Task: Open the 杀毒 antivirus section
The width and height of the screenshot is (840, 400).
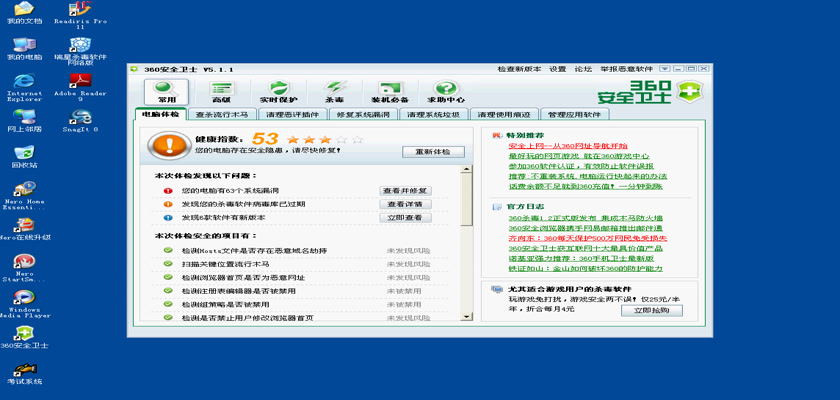Action: (334, 92)
